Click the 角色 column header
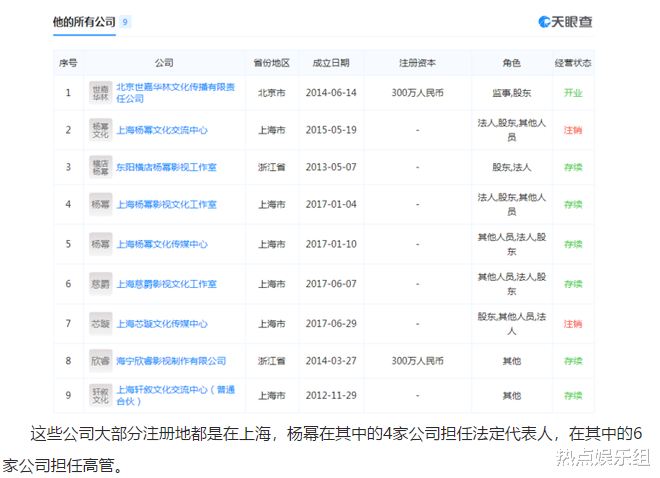The height and width of the screenshot is (478, 660). 512,63
